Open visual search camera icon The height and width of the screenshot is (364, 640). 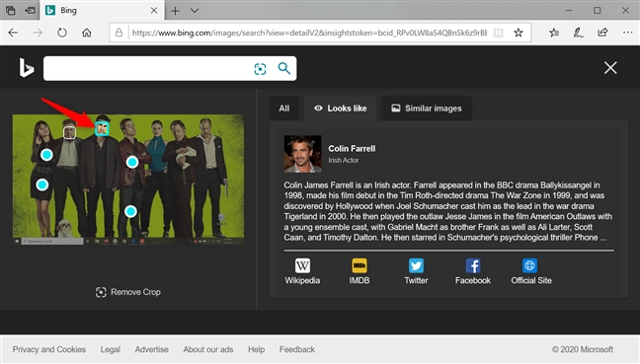tap(260, 69)
